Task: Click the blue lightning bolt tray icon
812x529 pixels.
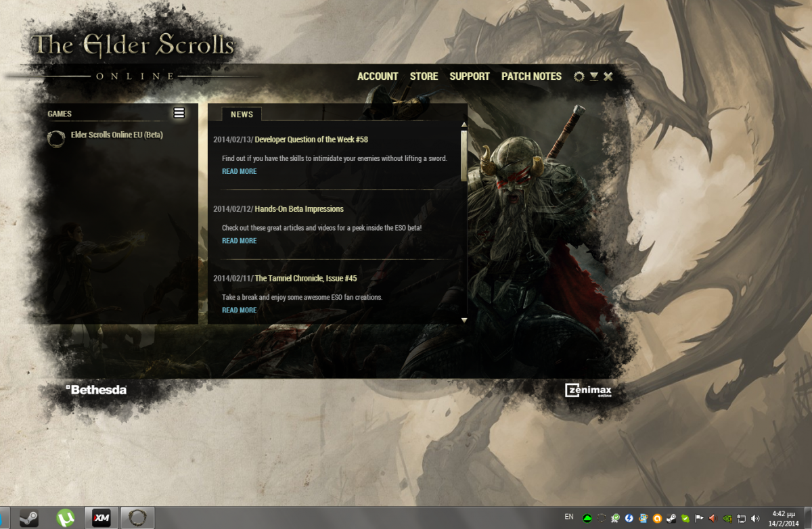Action: click(x=629, y=519)
